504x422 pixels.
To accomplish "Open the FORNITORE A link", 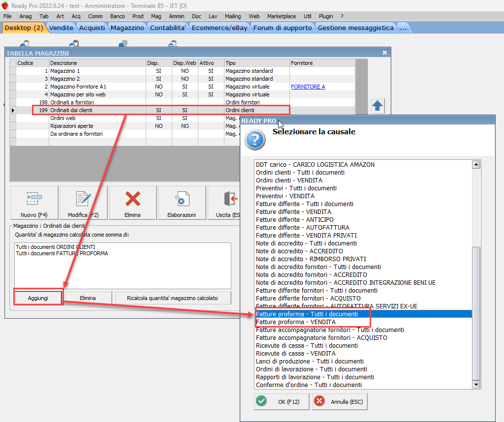I will [308, 87].
